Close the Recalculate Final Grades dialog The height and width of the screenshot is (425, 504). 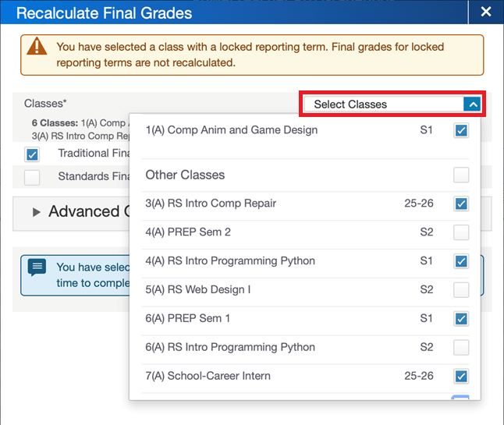click(485, 12)
